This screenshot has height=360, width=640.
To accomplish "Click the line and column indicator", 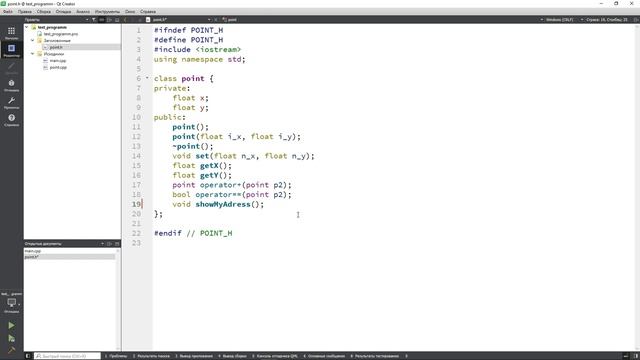I will [607, 20].
